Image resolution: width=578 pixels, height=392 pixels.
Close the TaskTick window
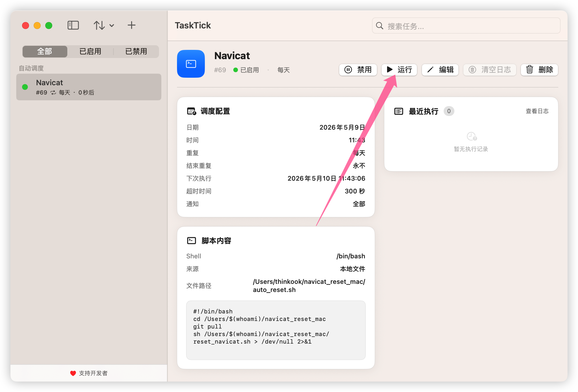click(26, 26)
